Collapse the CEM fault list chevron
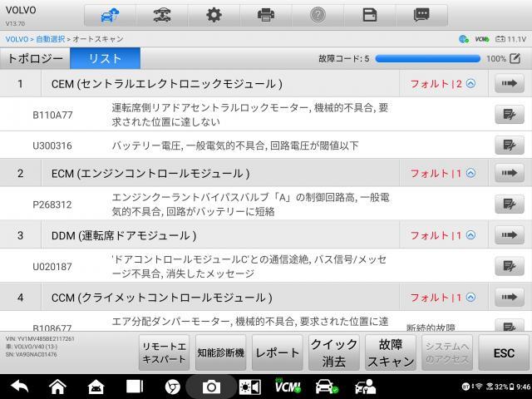The width and height of the screenshot is (532, 399). (x=470, y=83)
